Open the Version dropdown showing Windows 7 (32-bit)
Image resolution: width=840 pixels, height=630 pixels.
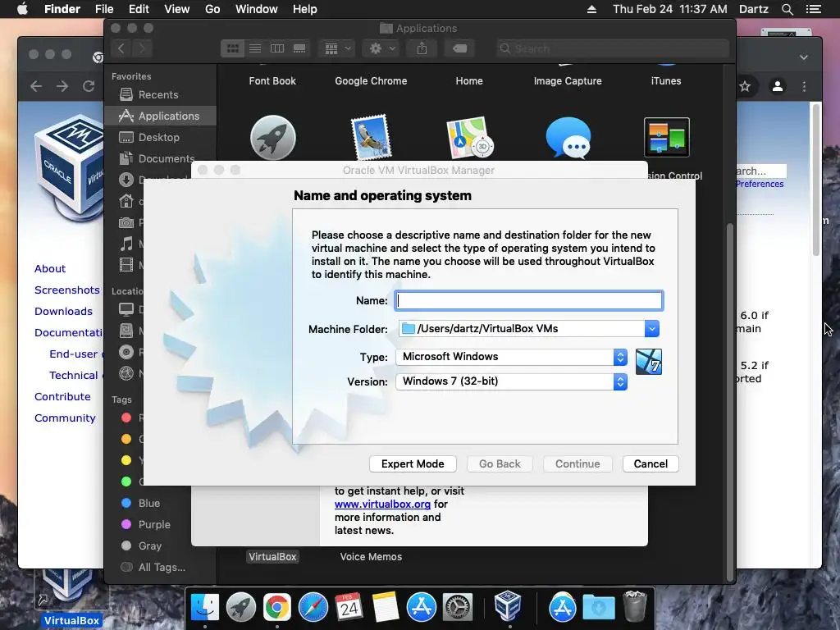point(511,381)
